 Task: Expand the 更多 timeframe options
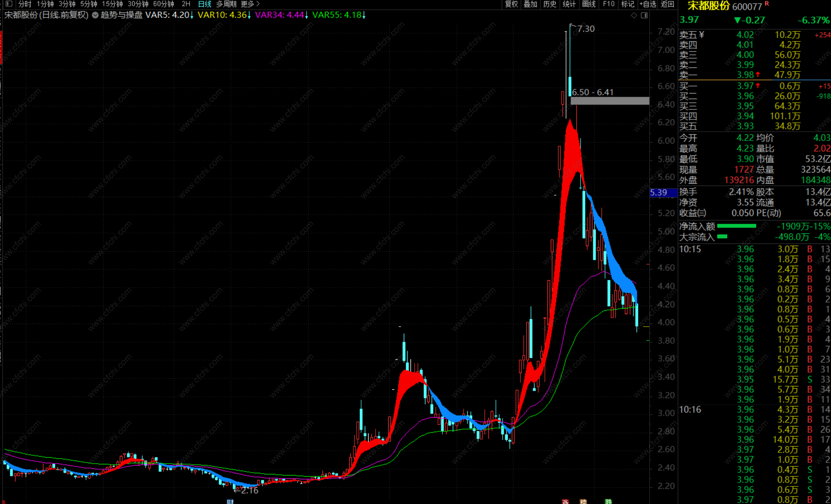(x=250, y=4)
